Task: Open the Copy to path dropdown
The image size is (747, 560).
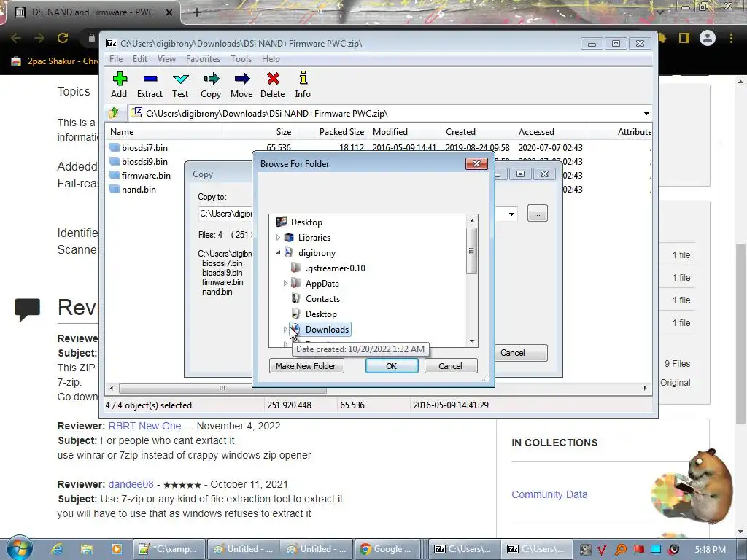Action: [x=511, y=214]
